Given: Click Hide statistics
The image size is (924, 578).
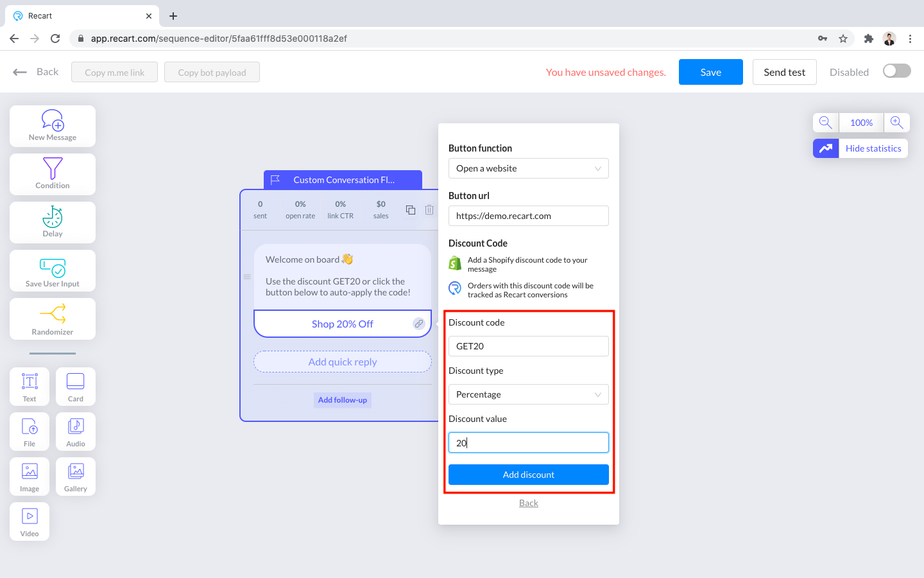Looking at the screenshot, I should point(873,148).
